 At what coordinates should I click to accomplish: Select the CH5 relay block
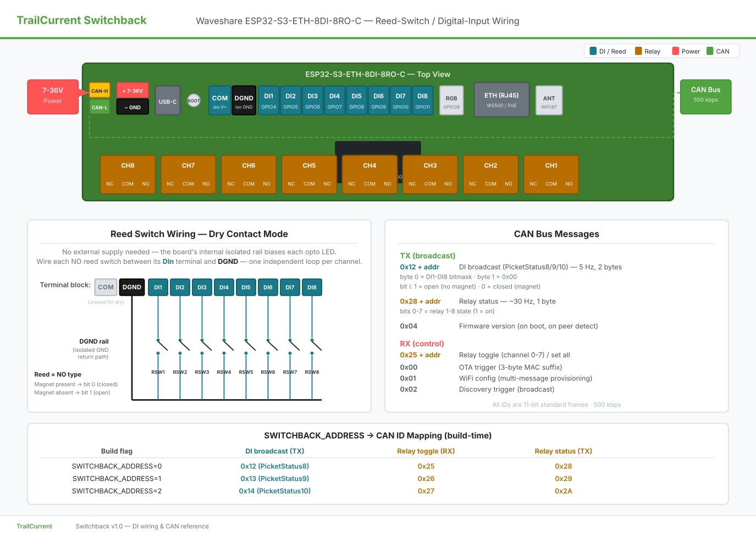(309, 174)
